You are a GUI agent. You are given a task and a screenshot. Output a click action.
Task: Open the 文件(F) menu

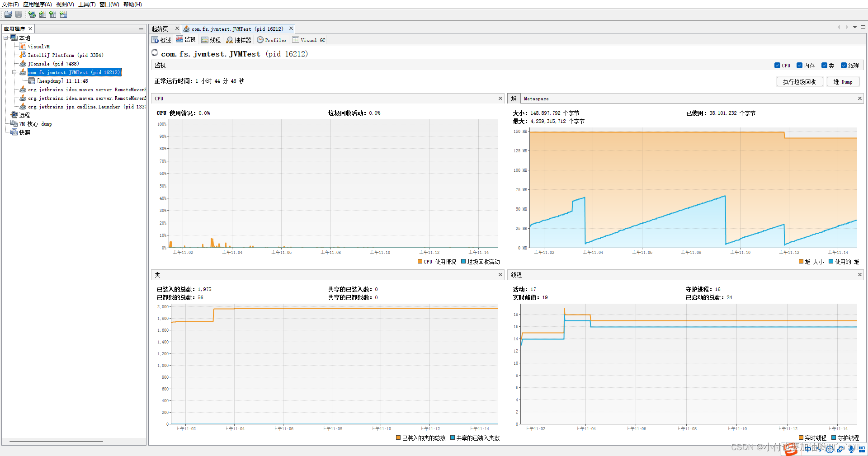click(10, 5)
